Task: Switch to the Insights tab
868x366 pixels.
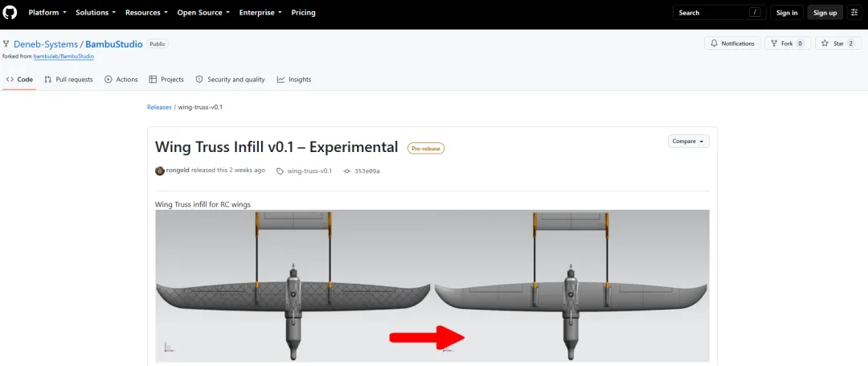Action: point(294,79)
